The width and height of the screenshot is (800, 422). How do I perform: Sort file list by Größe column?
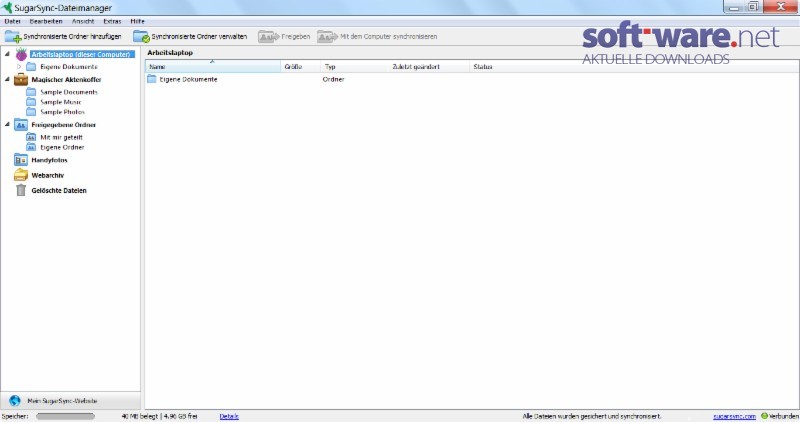(x=301, y=67)
